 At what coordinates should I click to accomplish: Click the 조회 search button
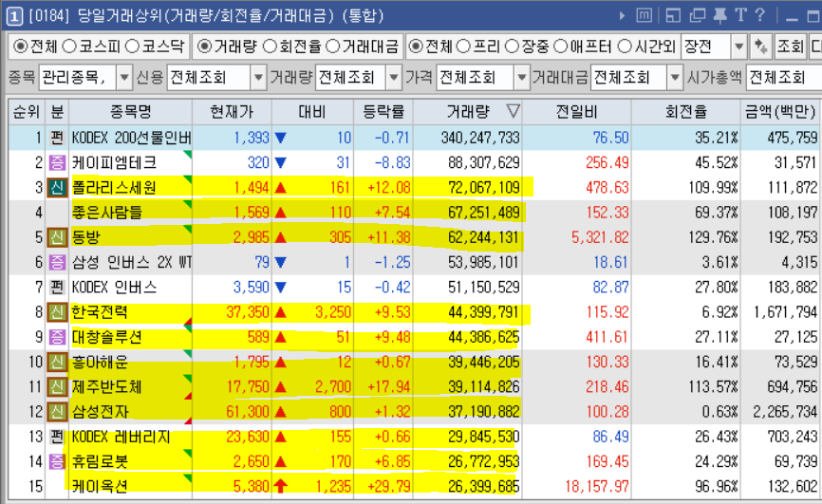tap(790, 47)
